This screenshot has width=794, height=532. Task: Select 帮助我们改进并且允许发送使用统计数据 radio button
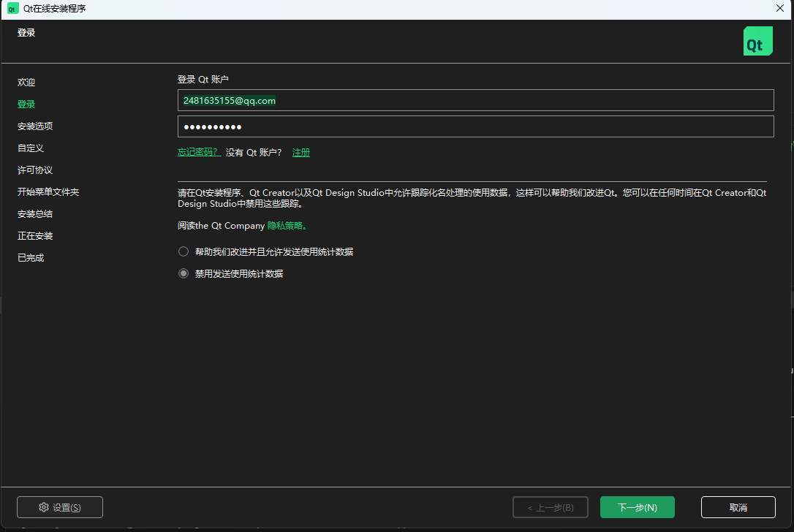point(184,251)
